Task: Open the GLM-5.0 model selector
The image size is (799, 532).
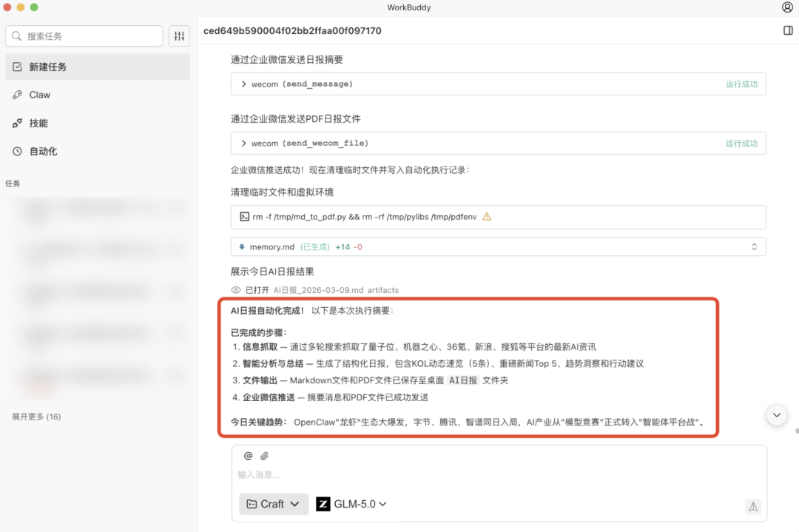Action: click(353, 504)
